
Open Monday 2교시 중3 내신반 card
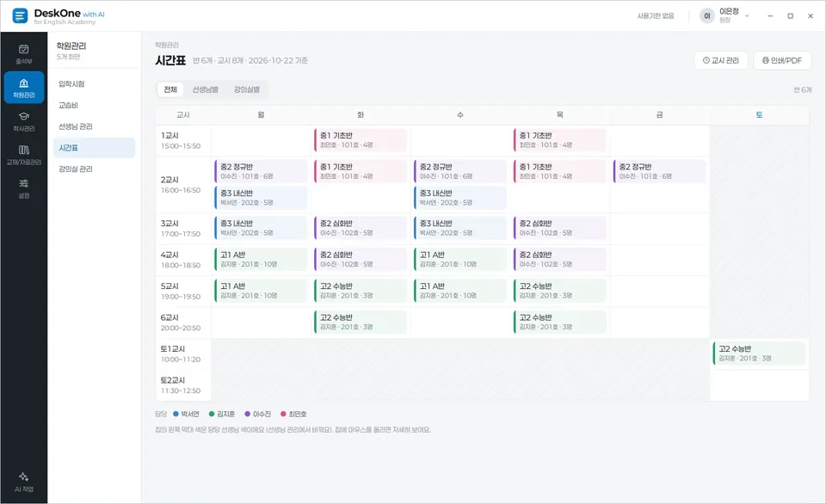[261, 198]
